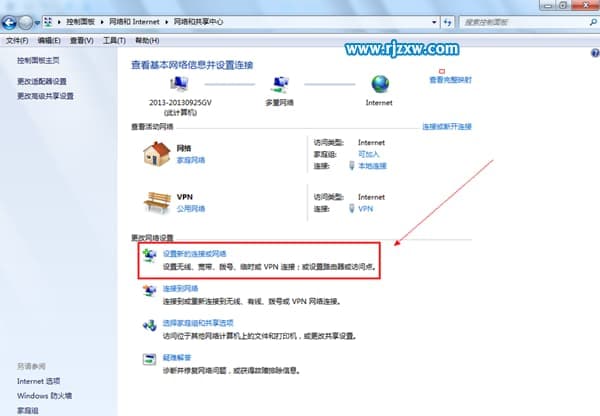The width and height of the screenshot is (600, 416).
Task: Select the Internet label under the globe
Action: [379, 103]
